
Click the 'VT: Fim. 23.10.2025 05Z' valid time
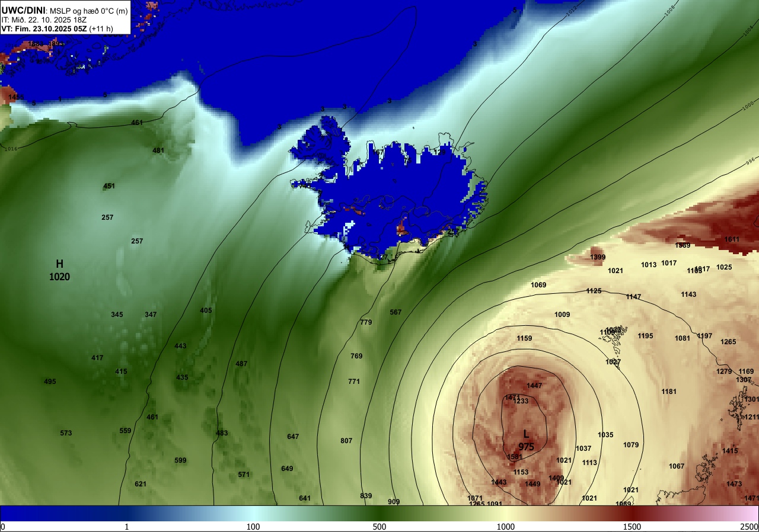click(x=44, y=28)
